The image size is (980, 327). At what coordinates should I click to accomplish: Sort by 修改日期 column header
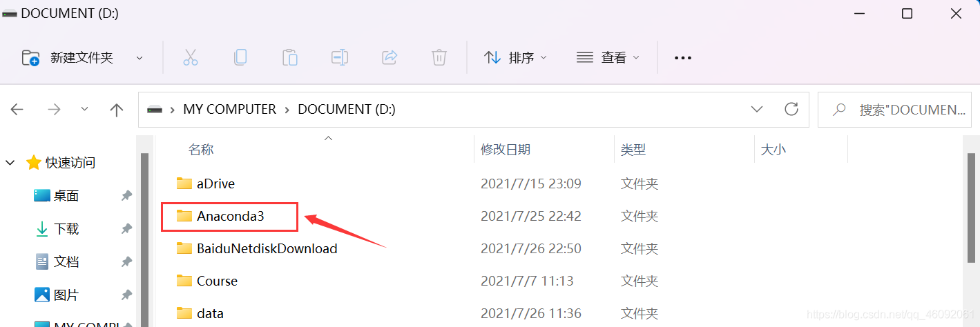[x=506, y=149]
